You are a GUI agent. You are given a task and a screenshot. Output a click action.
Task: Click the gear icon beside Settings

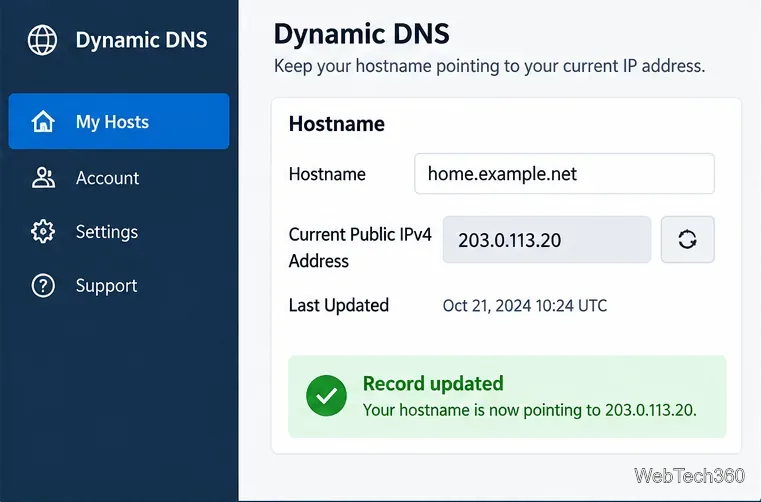43,232
